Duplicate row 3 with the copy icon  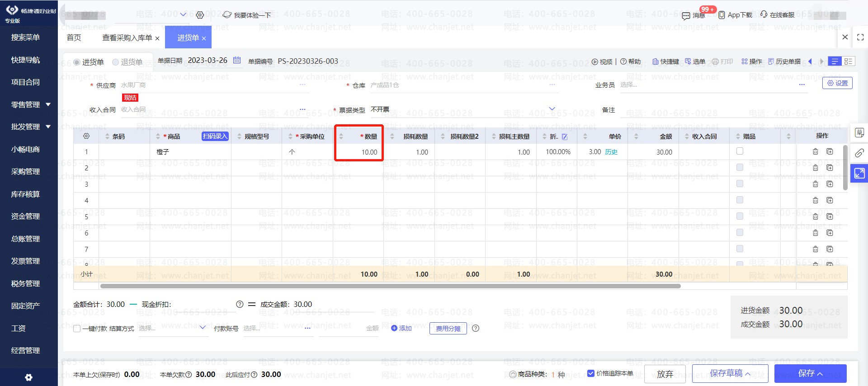[x=830, y=184]
